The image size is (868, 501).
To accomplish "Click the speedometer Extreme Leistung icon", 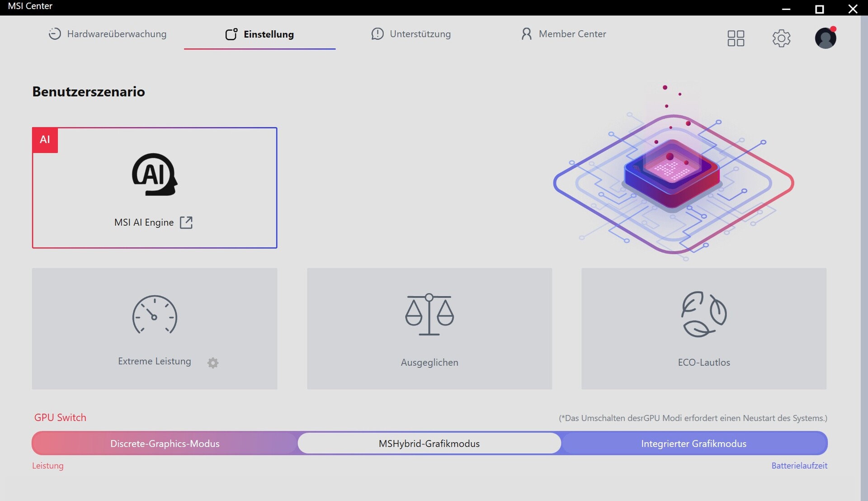I will [x=155, y=315].
